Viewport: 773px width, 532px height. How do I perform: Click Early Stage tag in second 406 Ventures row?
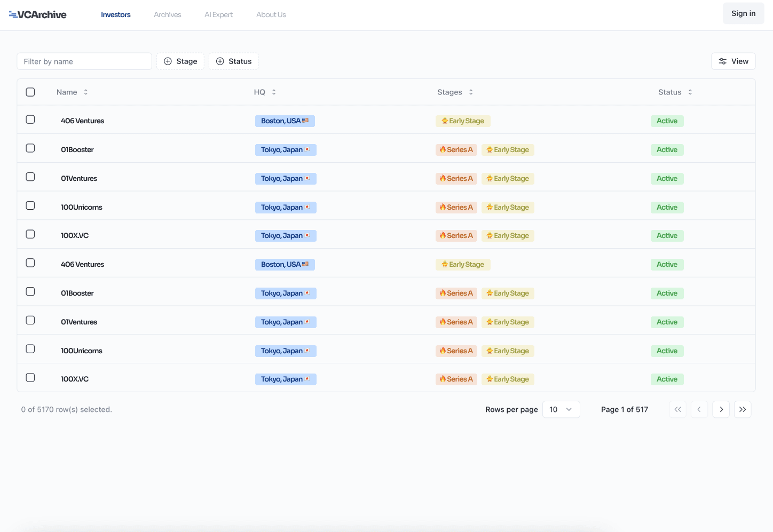(463, 265)
